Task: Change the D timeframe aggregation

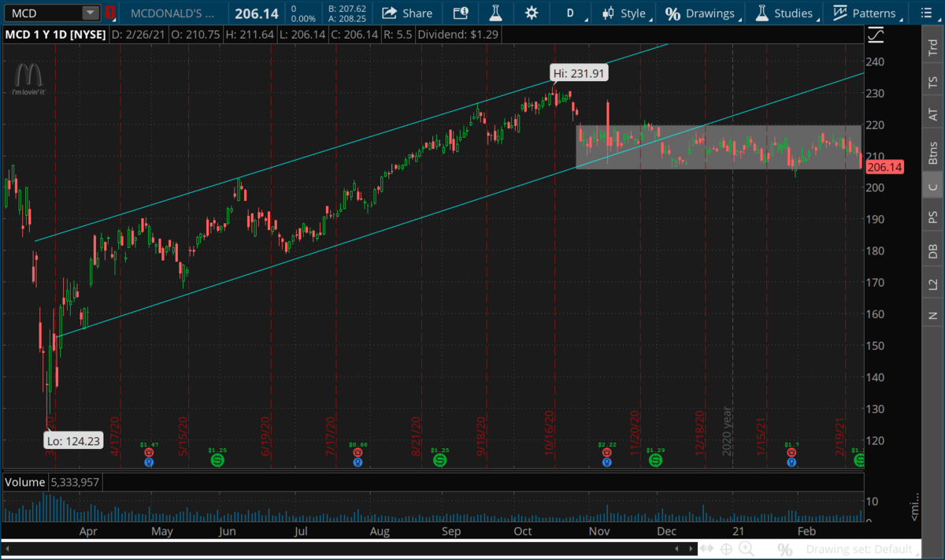Action: [570, 13]
